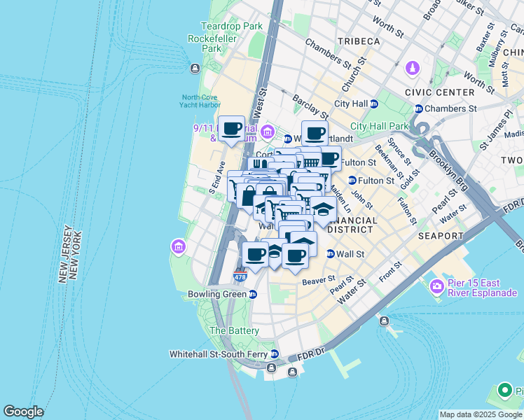Click the Church St street label
This screenshot has width=524, height=420.
coord(354,74)
